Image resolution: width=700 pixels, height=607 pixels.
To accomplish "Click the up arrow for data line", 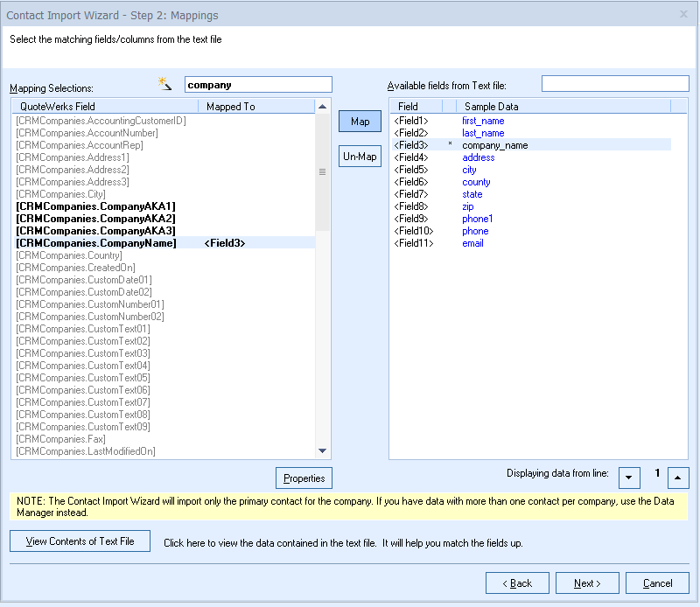I will coord(679,478).
